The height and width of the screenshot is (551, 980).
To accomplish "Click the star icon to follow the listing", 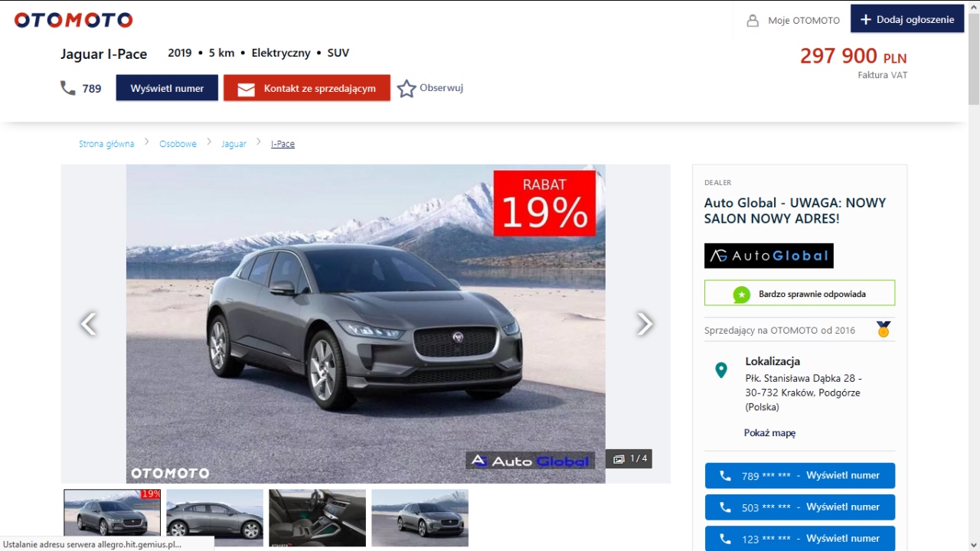I will [407, 89].
